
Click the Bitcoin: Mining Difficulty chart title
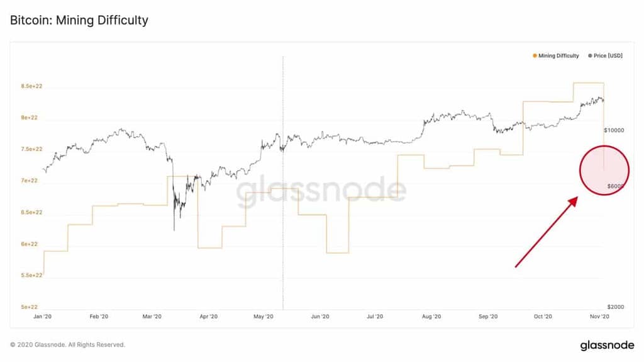79,20
